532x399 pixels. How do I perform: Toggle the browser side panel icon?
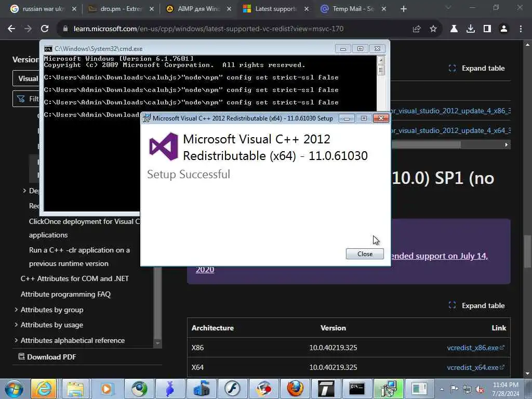487,29
